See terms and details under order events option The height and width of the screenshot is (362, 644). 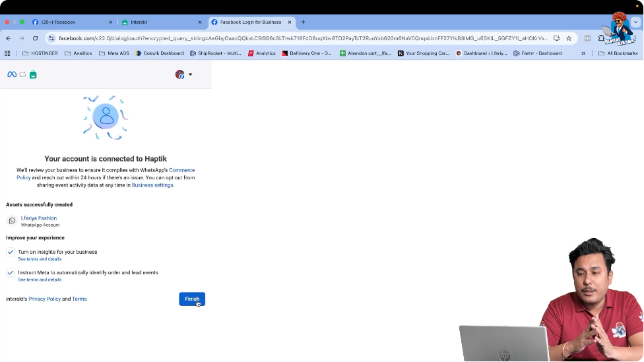pos(40,280)
